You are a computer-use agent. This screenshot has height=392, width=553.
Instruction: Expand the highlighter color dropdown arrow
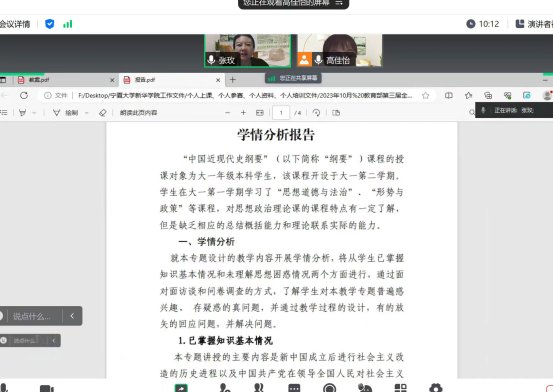(34, 113)
